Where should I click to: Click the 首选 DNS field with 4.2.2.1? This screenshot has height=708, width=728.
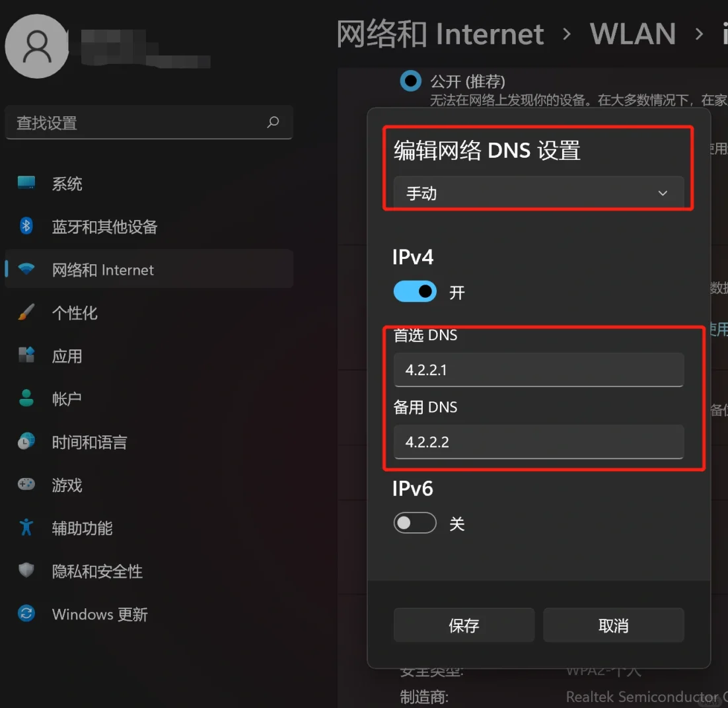coord(538,370)
